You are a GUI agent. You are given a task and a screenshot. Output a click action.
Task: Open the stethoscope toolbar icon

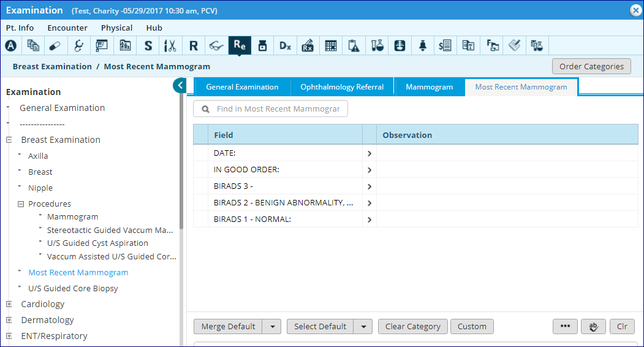pyautogui.click(x=78, y=45)
